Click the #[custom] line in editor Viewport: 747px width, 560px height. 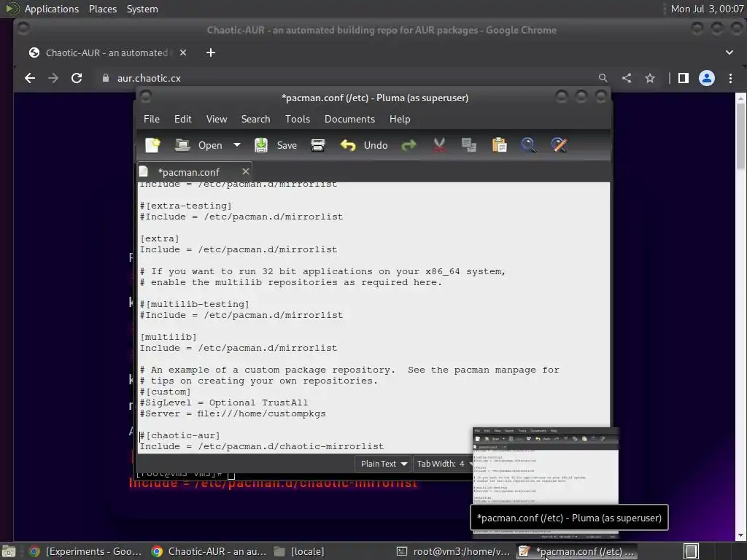click(x=166, y=392)
